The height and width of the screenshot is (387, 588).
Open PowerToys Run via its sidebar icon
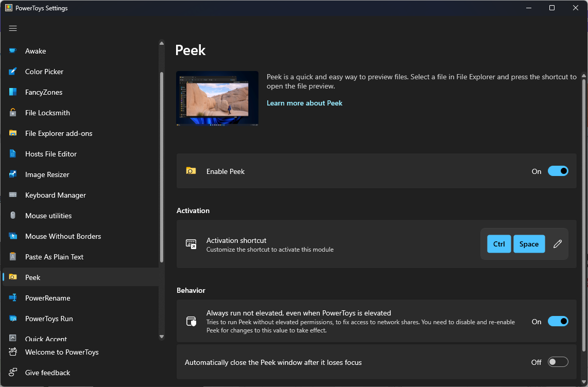(x=13, y=319)
